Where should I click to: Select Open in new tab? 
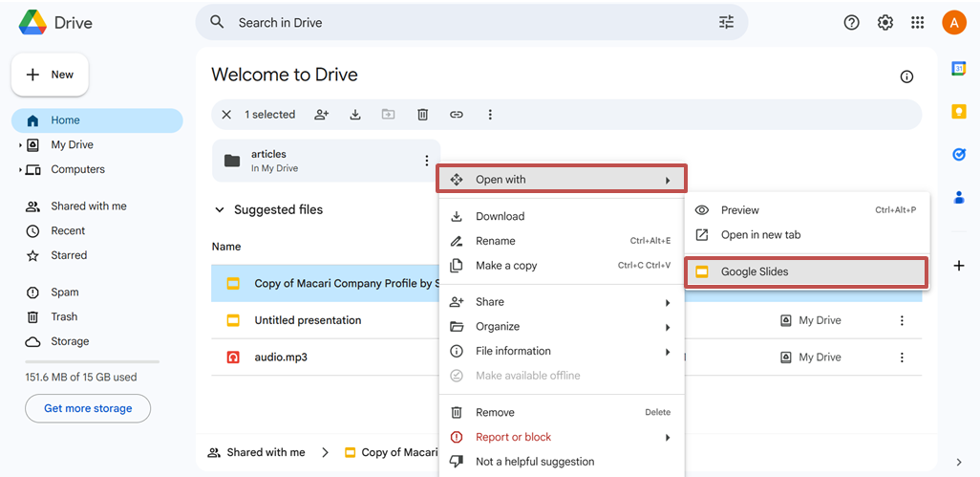[807, 235]
